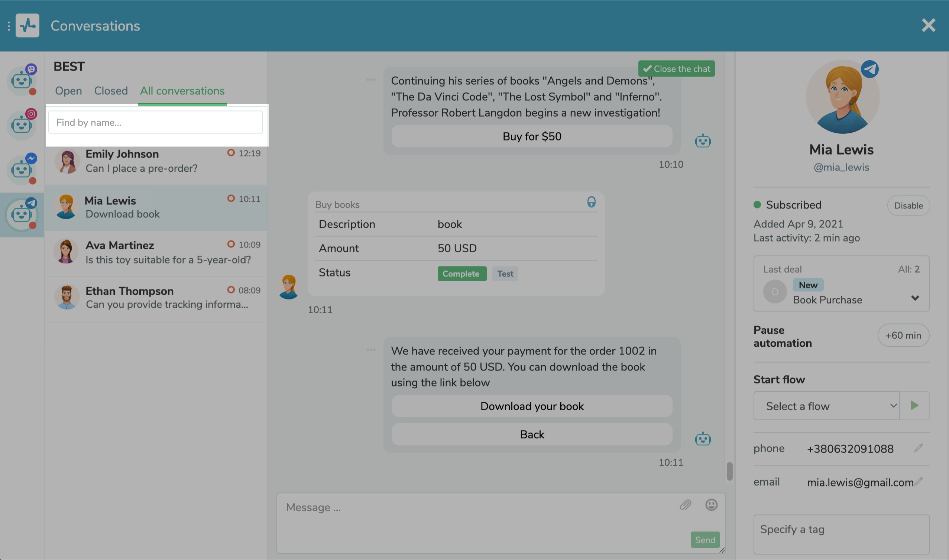
Task: Open the Viber bot in sidebar
Action: [22, 80]
